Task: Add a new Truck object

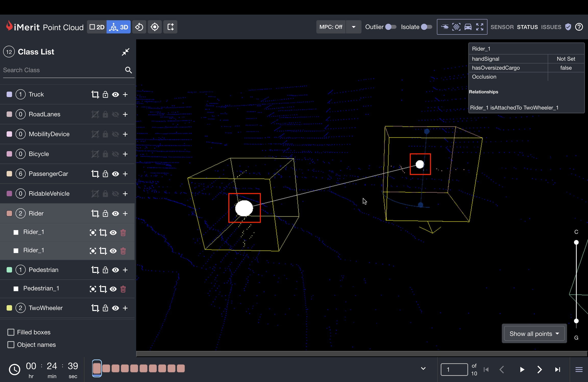Action: [x=125, y=94]
